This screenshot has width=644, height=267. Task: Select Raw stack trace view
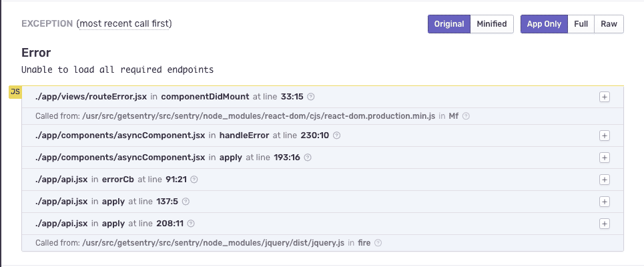tap(609, 24)
